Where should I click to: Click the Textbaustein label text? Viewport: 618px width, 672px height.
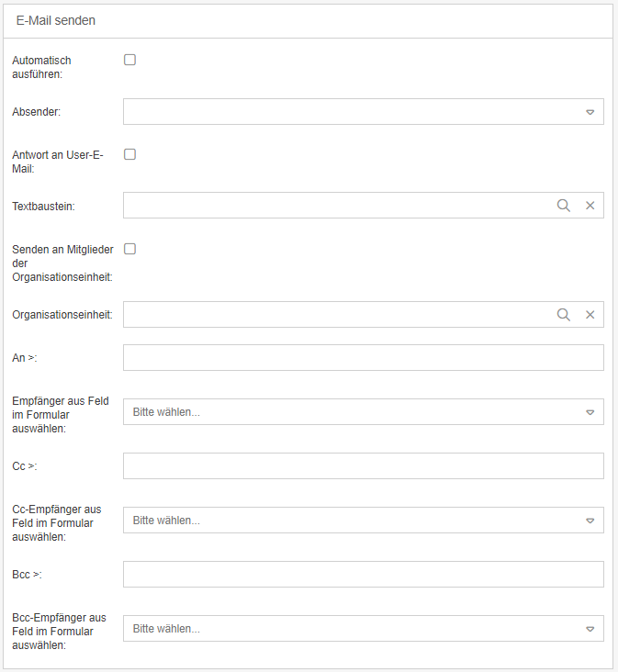click(43, 207)
